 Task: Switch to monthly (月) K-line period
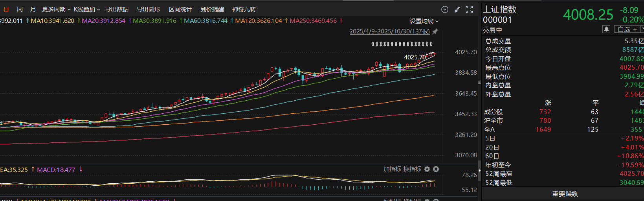33,9
